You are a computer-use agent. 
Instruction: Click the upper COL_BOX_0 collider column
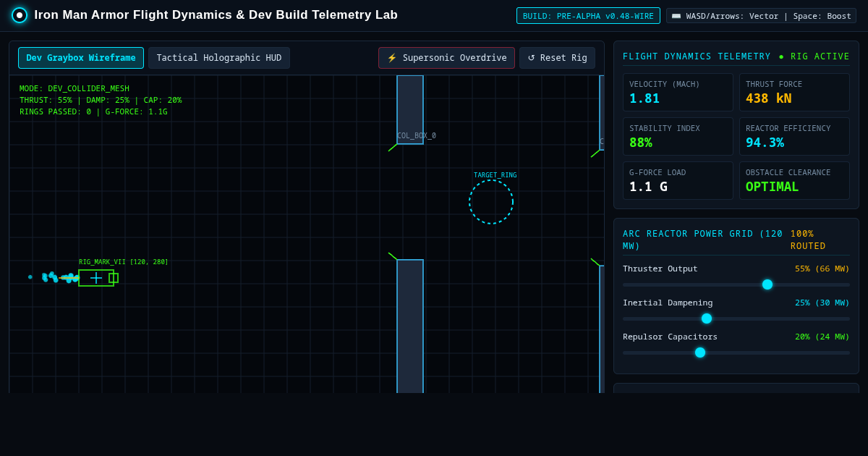click(410, 110)
